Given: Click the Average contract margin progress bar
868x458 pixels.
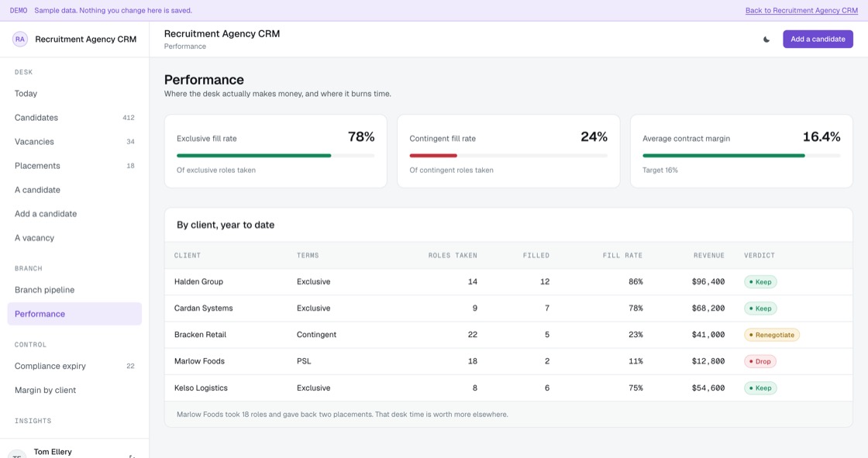Looking at the screenshot, I should (741, 156).
